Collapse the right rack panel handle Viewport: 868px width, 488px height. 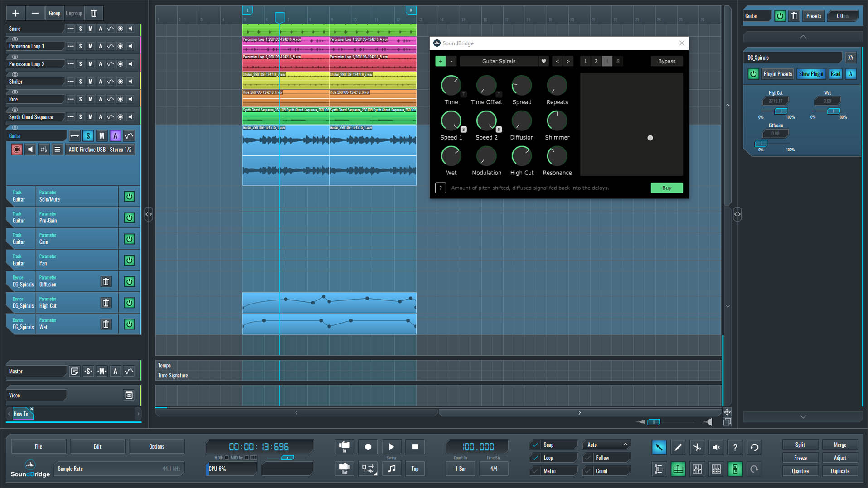737,214
